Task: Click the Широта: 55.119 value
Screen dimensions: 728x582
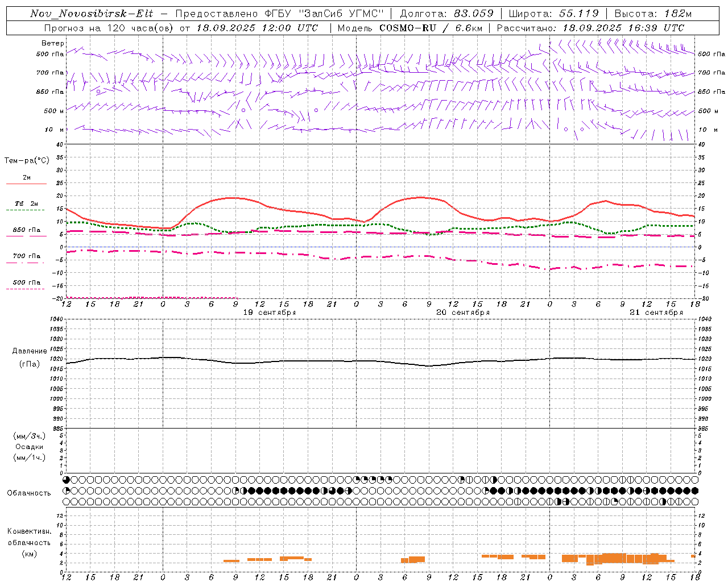Action: click(553, 14)
